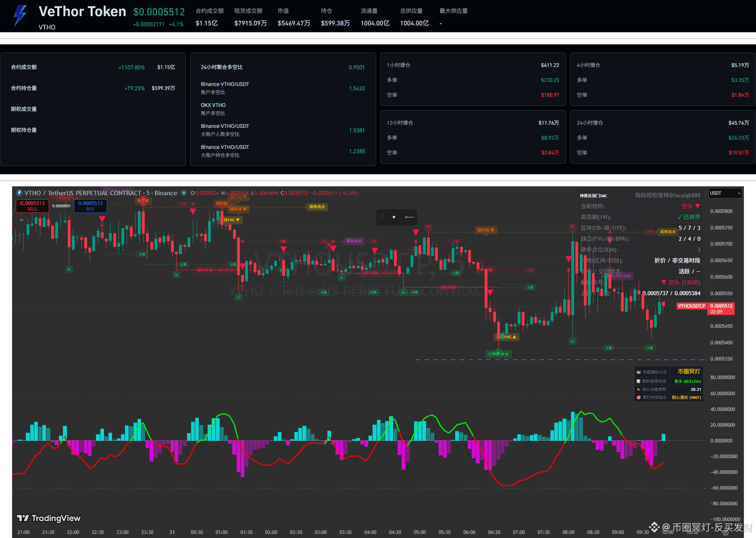This screenshot has width=756, height=538.
Task: Click the yellow 相等高点 chart label near the SELL/BUY buttons
Action: pyautogui.click(x=317, y=207)
